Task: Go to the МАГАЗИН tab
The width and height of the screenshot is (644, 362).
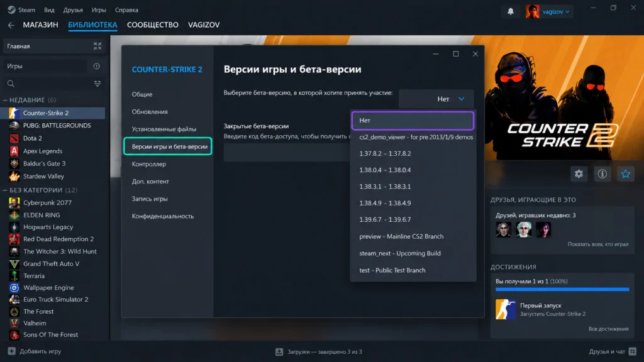Action: (x=40, y=25)
